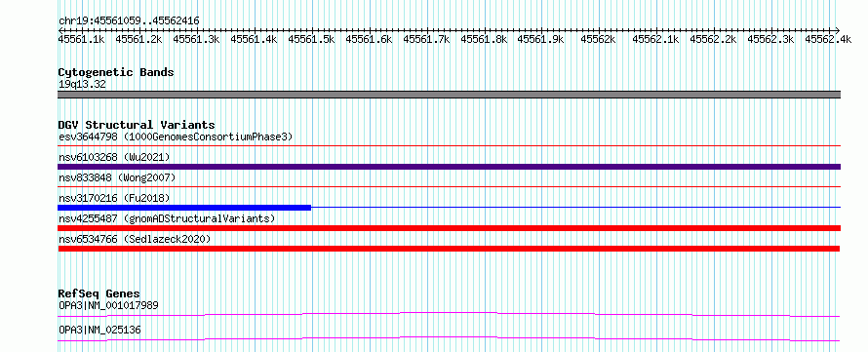Screen dimensions: 868x352
Task: Open the nsv4255487 (gnomADStructuralVariants) label
Action: pos(167,218)
